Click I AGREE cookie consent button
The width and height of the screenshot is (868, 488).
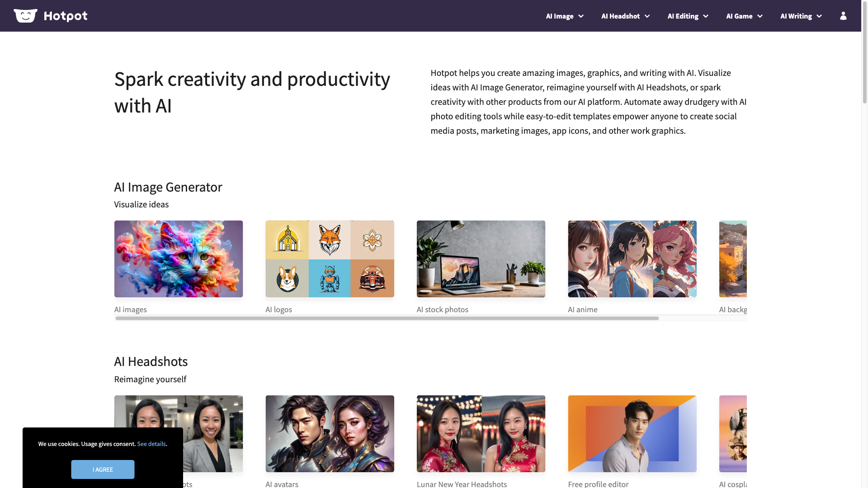click(103, 469)
